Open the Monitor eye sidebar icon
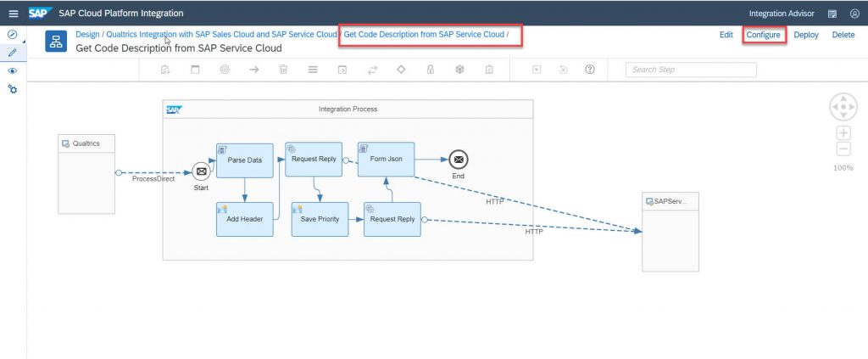868x359 pixels. point(12,71)
